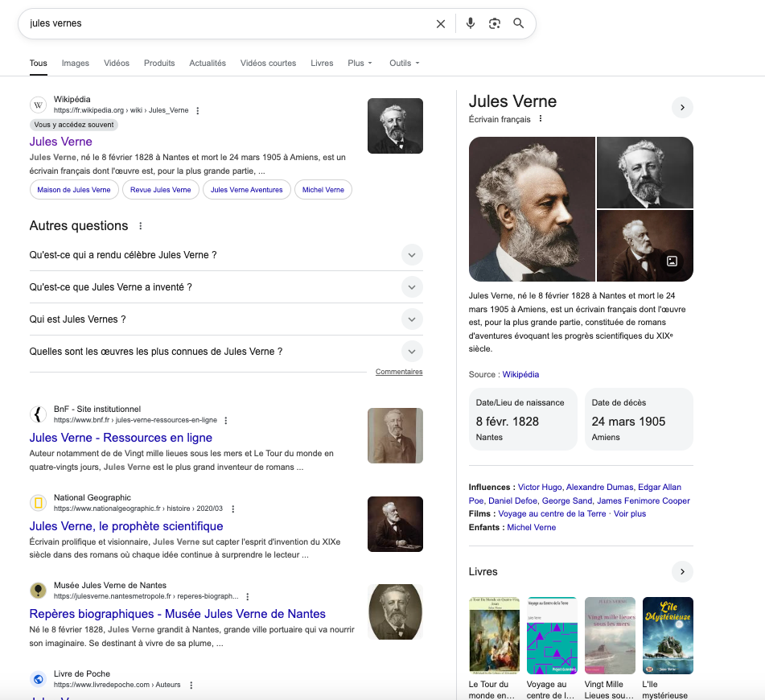The height and width of the screenshot is (700, 765).
Task: Open Voyage au centre de la Terre film link
Action: pos(552,514)
